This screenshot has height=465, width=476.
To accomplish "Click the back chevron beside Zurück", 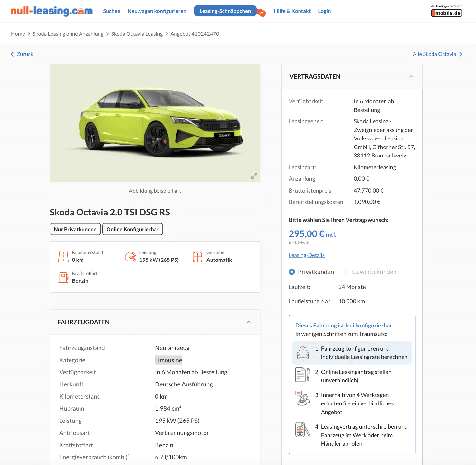I will [x=12, y=54].
